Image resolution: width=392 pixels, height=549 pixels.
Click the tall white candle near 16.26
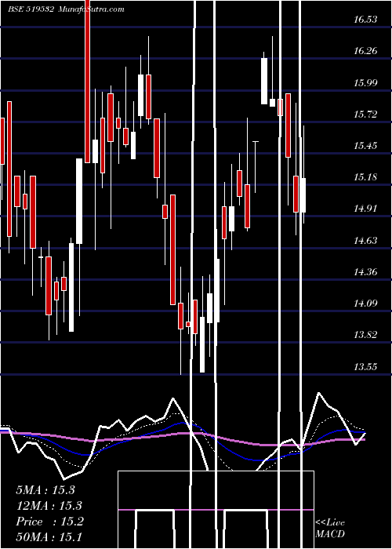(264, 81)
